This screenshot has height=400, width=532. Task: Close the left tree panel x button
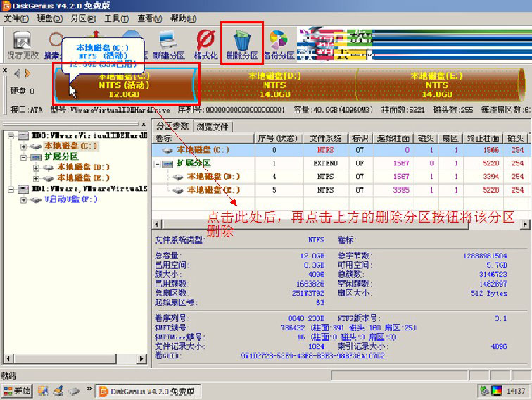144,124
